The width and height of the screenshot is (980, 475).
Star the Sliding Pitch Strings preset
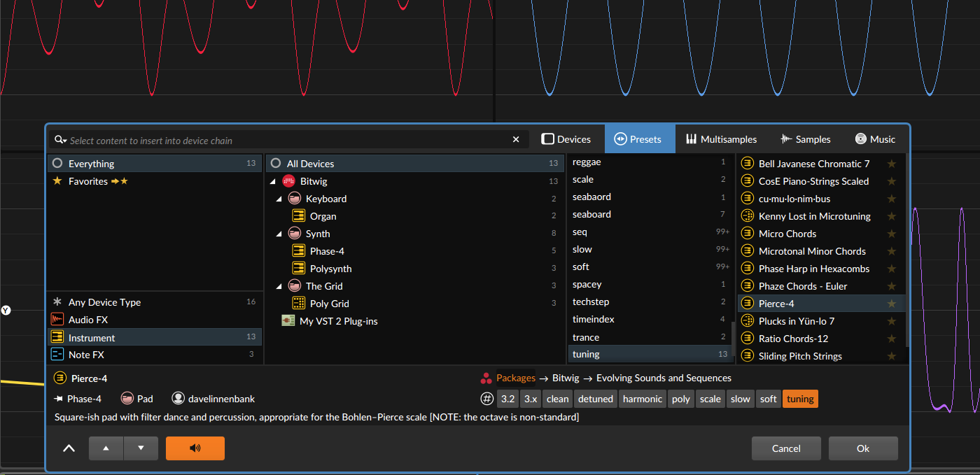pyautogui.click(x=892, y=356)
